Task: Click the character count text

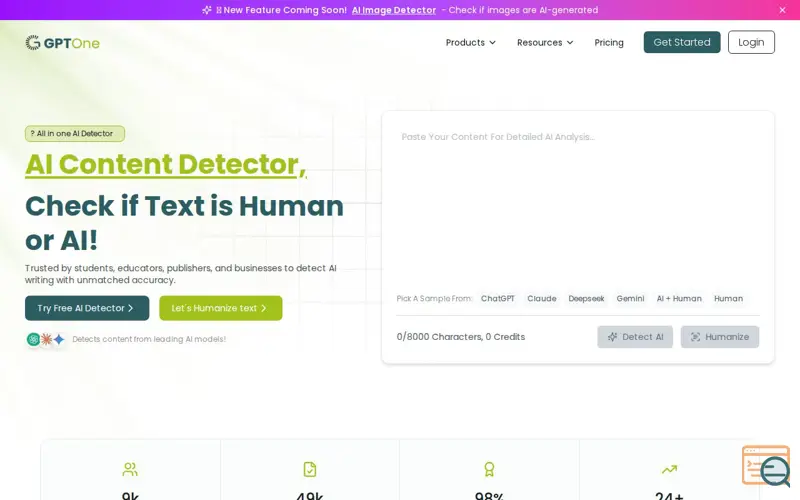Action: pyautogui.click(x=461, y=337)
